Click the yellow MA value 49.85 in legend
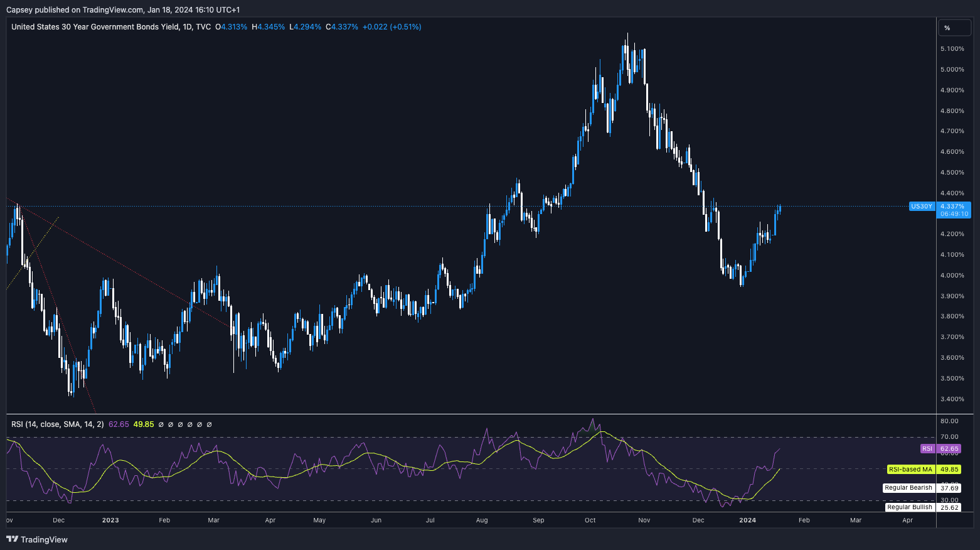The image size is (980, 550). [x=144, y=424]
